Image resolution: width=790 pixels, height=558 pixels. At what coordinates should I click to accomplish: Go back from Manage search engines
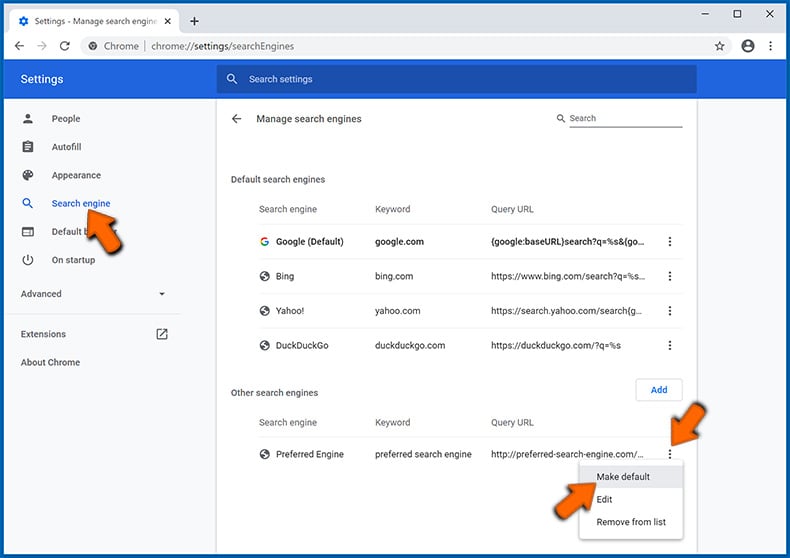click(236, 119)
